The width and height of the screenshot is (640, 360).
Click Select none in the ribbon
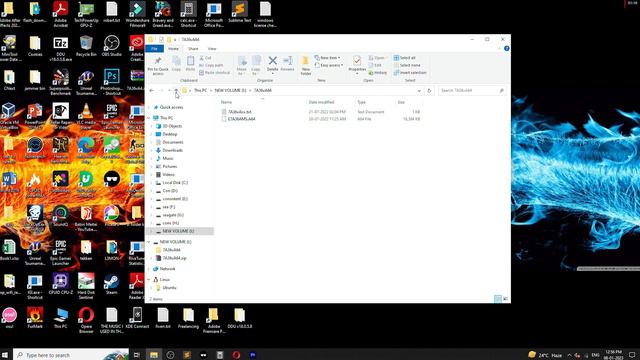(407, 65)
